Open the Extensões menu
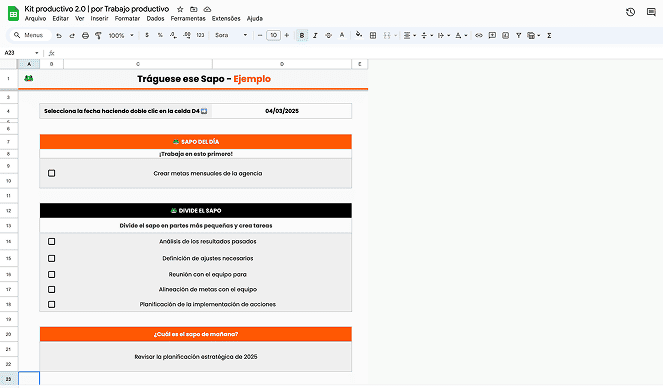Screen dimensions: 663x388 click(x=226, y=19)
